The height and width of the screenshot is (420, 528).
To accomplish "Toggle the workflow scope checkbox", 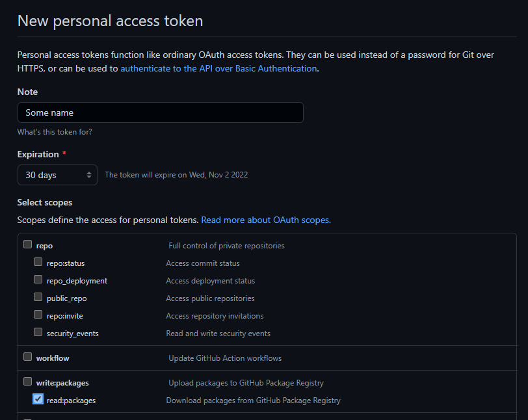I will pyautogui.click(x=27, y=356).
